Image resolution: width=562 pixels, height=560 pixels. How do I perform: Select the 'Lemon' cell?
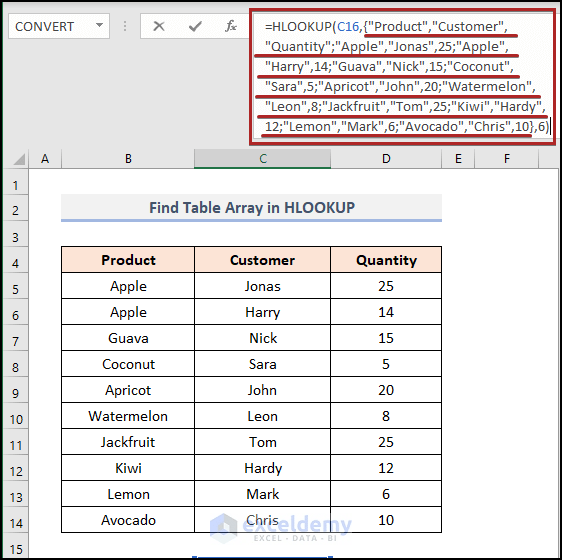(x=128, y=494)
